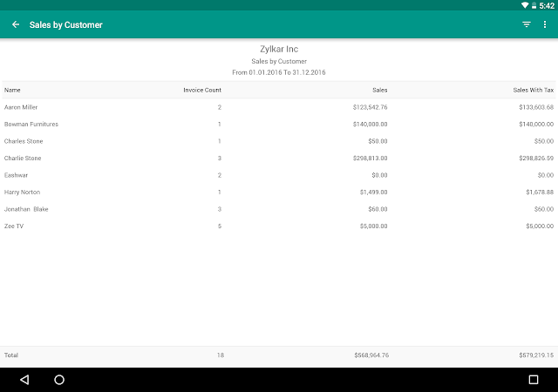Open the Jonathan Blake row
The image size is (558, 392).
pyautogui.click(x=279, y=209)
